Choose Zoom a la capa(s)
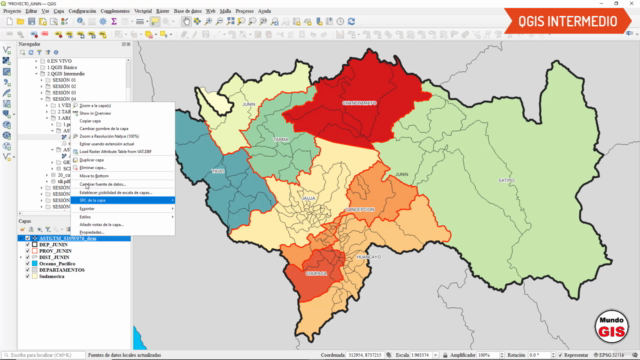This screenshot has height=360, width=640. pos(123,106)
